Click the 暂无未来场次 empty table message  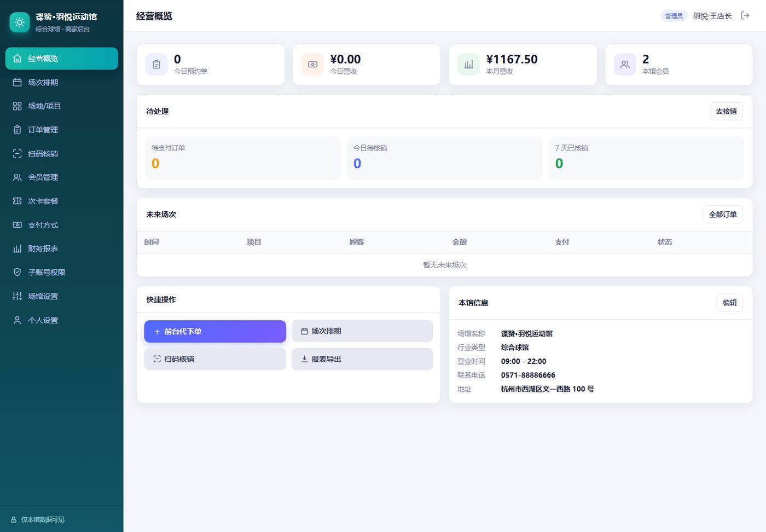point(444,265)
